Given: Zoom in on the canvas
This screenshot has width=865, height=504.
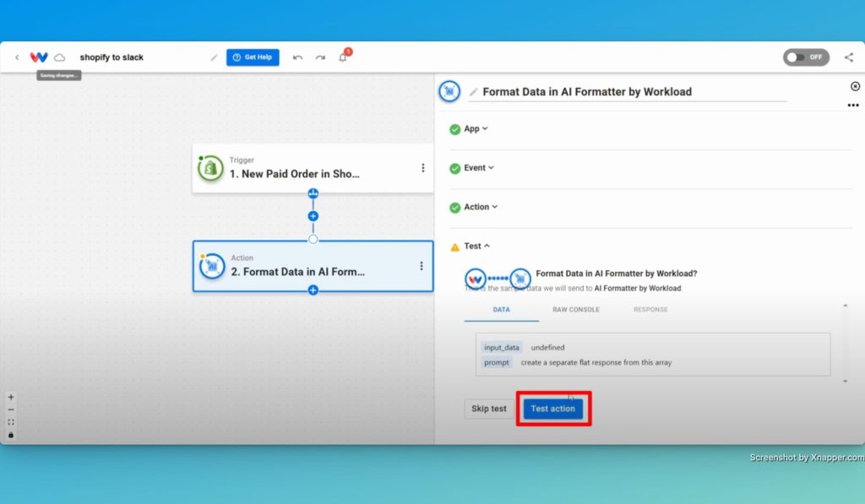Looking at the screenshot, I should click(11, 397).
